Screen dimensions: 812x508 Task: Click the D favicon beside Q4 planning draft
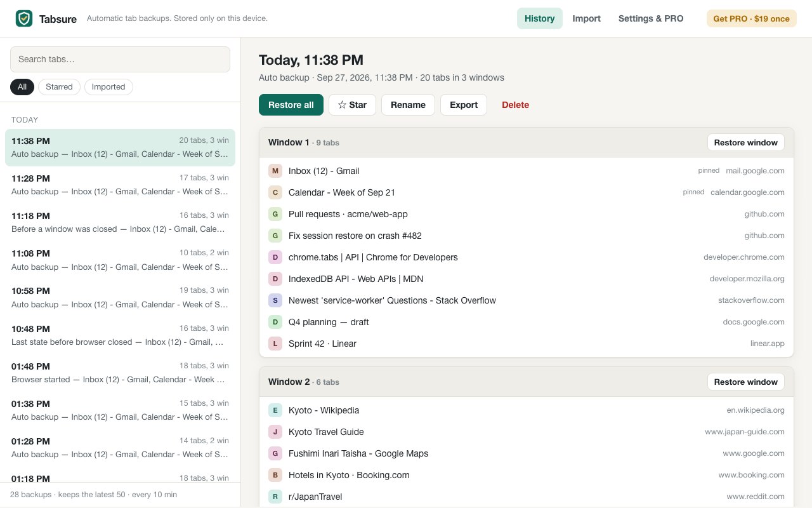click(x=275, y=322)
